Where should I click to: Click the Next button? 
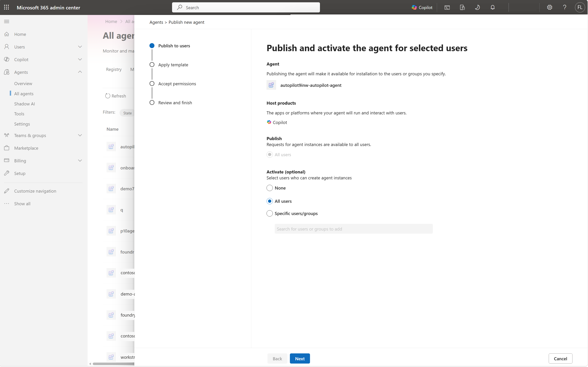click(300, 359)
